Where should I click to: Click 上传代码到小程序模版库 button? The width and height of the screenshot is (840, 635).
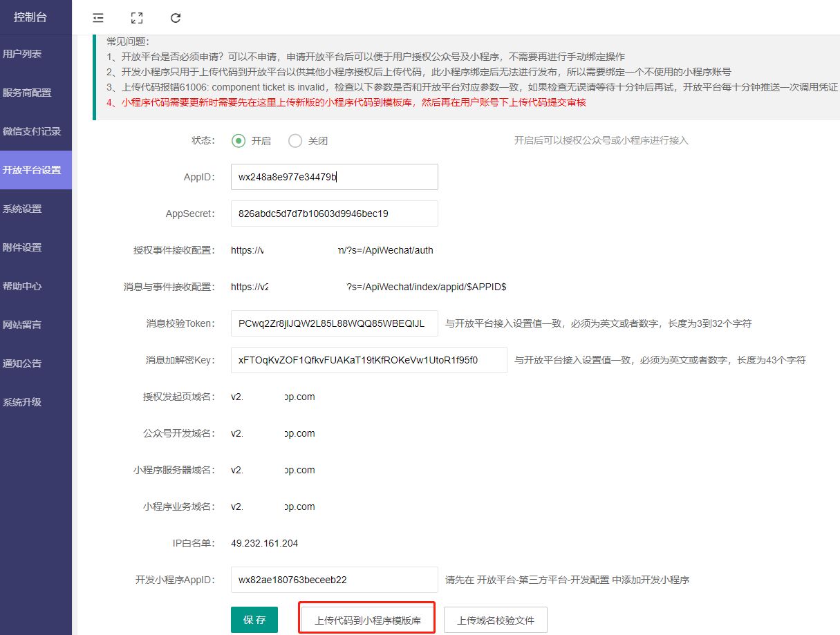click(367, 620)
